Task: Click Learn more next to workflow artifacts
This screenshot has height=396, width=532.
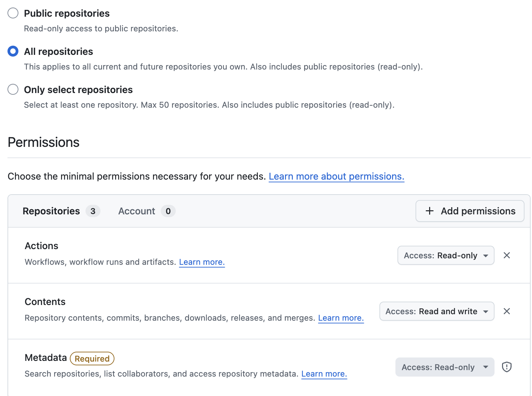Action: click(x=202, y=262)
